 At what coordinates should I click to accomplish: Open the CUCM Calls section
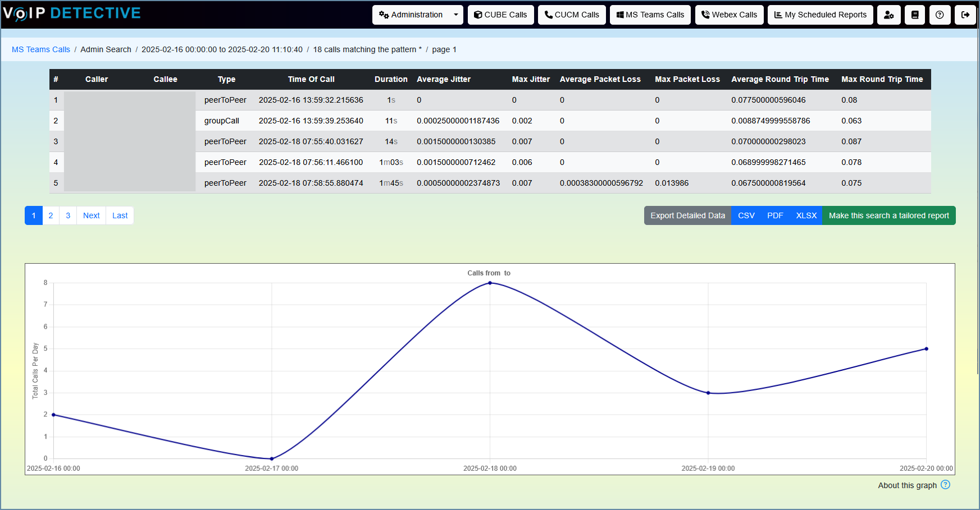coord(572,15)
